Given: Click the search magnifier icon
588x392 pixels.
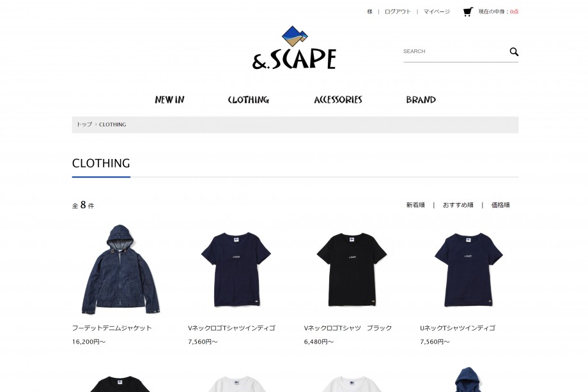Looking at the screenshot, I should click(514, 52).
